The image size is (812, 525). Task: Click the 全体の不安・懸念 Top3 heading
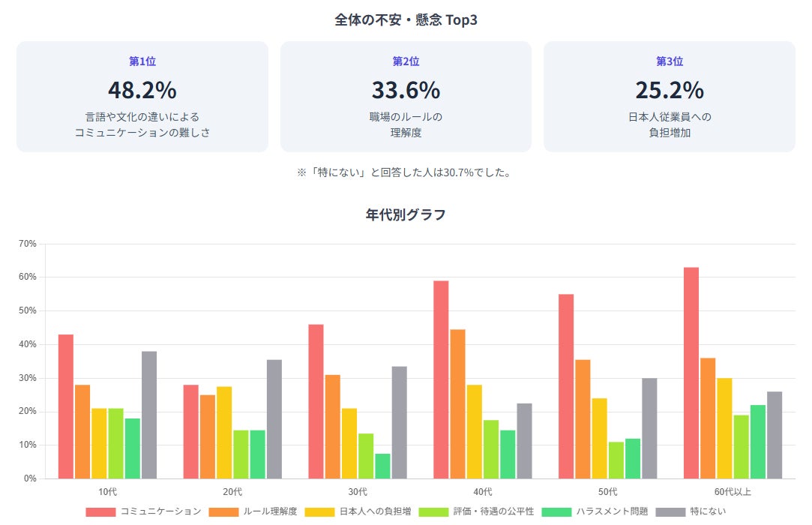[x=406, y=20]
